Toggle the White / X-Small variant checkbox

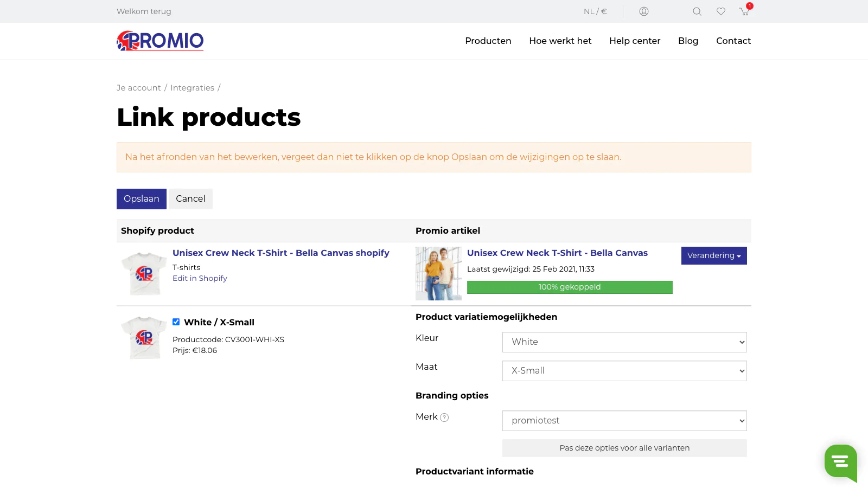point(176,322)
